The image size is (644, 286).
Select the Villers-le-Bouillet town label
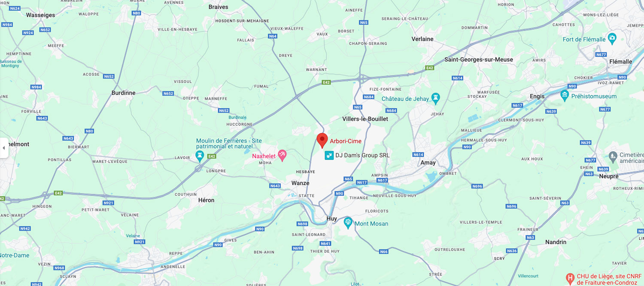(x=365, y=119)
